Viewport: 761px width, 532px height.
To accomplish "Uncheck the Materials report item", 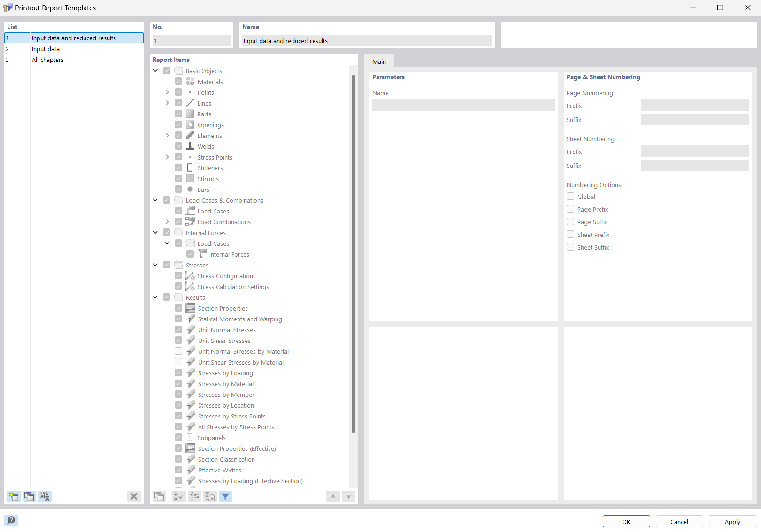I will (178, 81).
